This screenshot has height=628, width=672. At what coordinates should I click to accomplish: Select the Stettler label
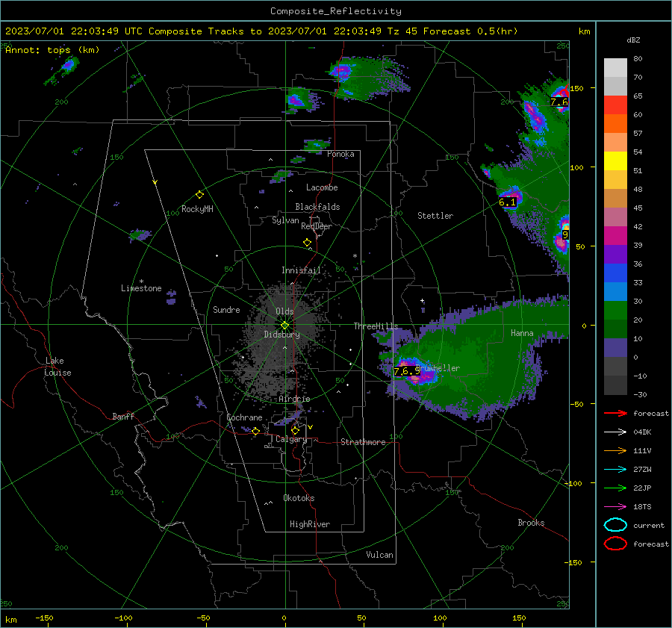coord(435,216)
